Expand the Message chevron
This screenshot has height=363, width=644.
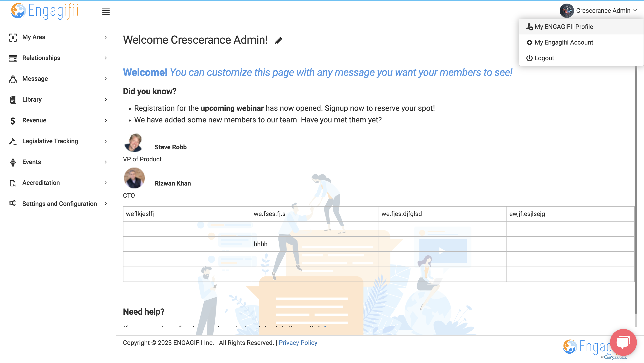(x=106, y=79)
